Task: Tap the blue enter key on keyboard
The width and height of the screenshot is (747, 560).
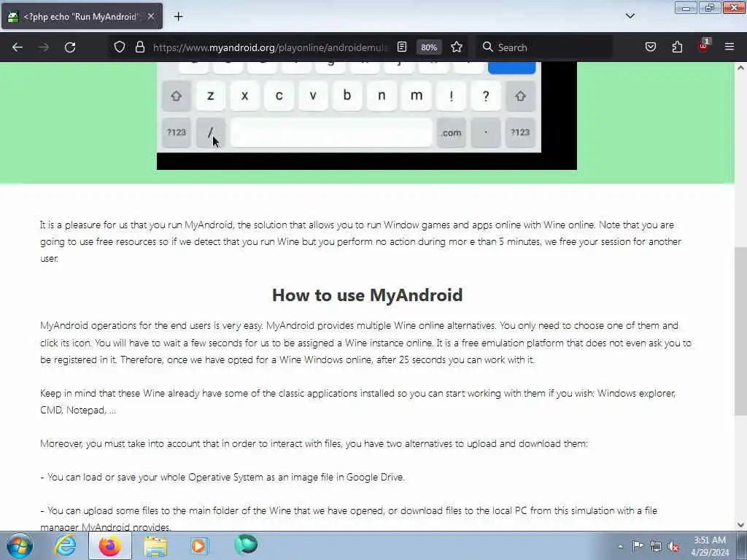Action: 511,68
